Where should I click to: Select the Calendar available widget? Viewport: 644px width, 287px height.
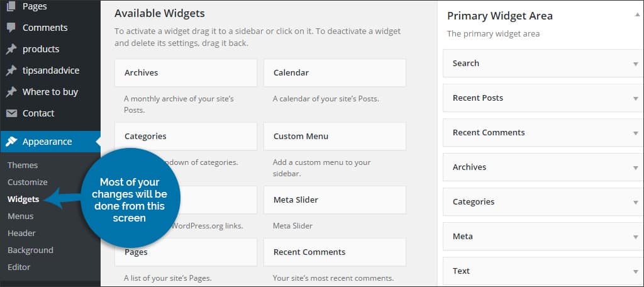335,73
